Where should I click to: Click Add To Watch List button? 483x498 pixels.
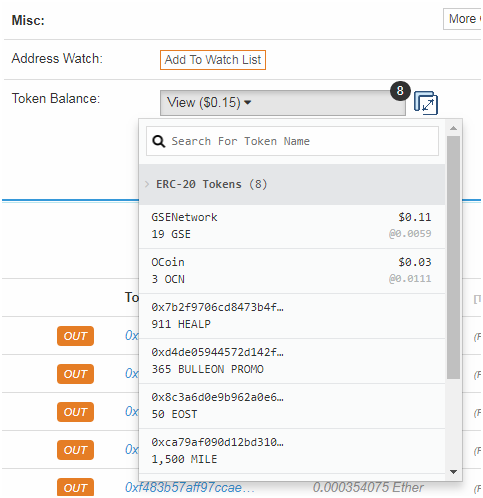(213, 60)
